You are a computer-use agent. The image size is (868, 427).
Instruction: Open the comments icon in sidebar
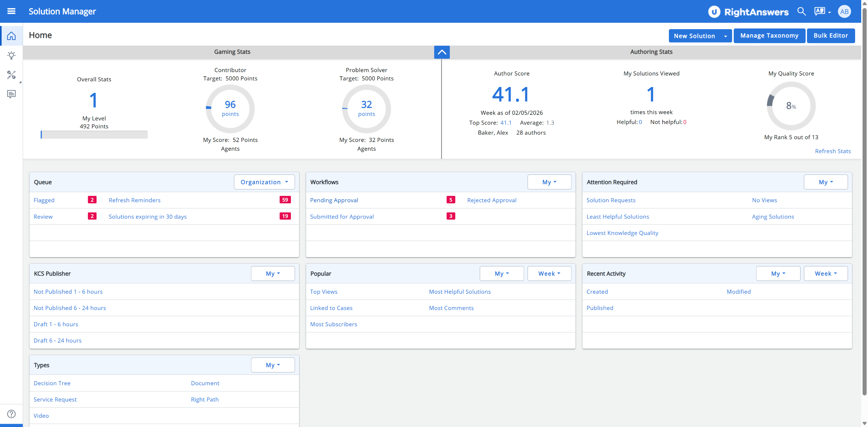pos(12,94)
